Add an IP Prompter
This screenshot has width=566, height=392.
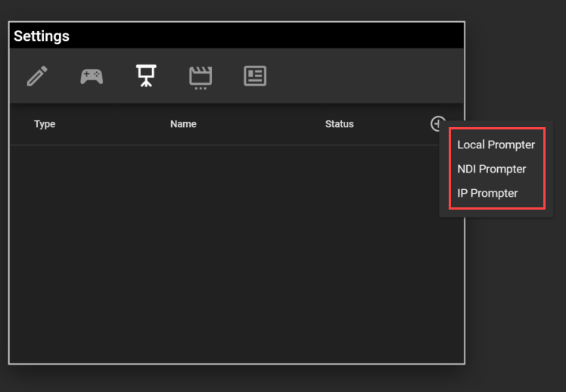487,193
